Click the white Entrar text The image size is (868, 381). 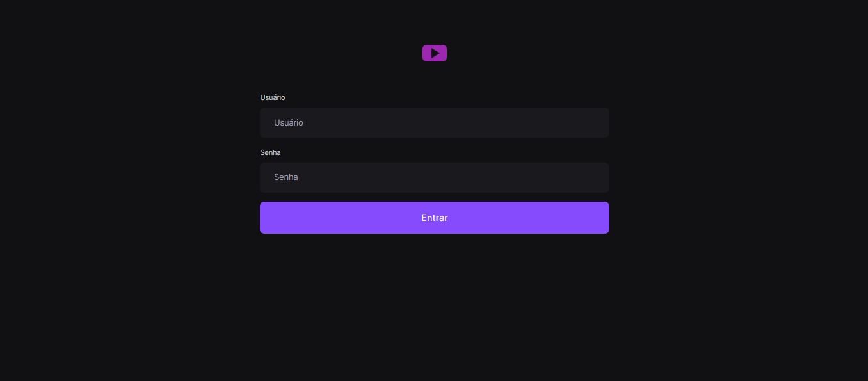coord(435,218)
